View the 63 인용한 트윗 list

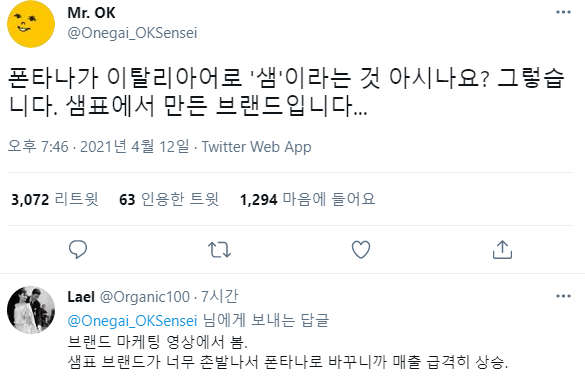coord(169,199)
